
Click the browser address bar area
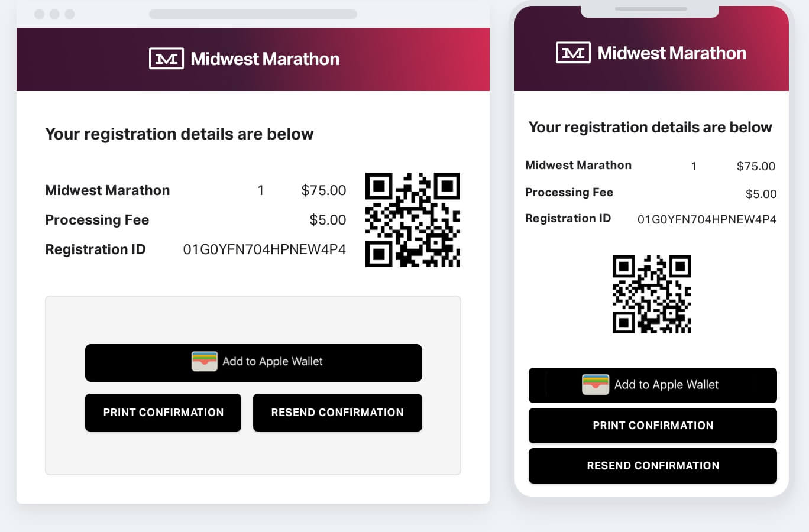253,12
